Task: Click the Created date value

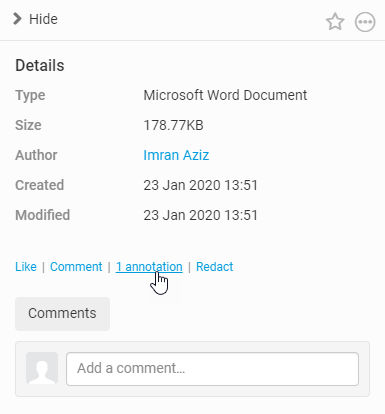Action: point(200,185)
